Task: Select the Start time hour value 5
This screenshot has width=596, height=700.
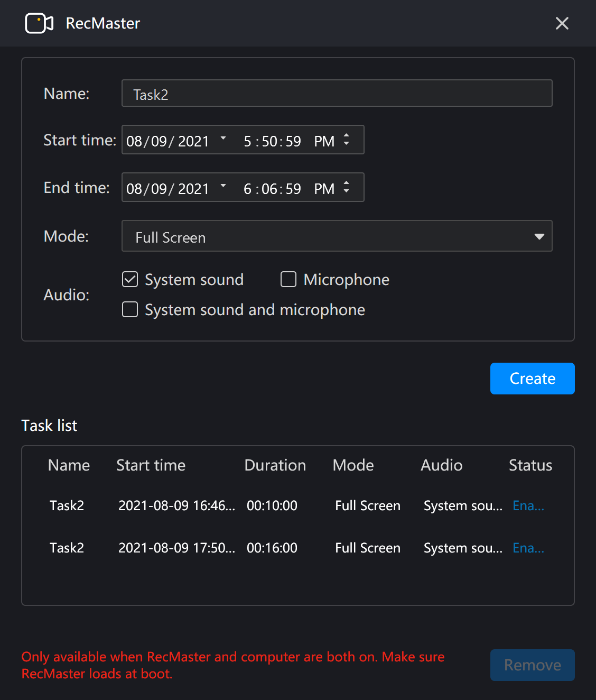Action: (x=247, y=141)
